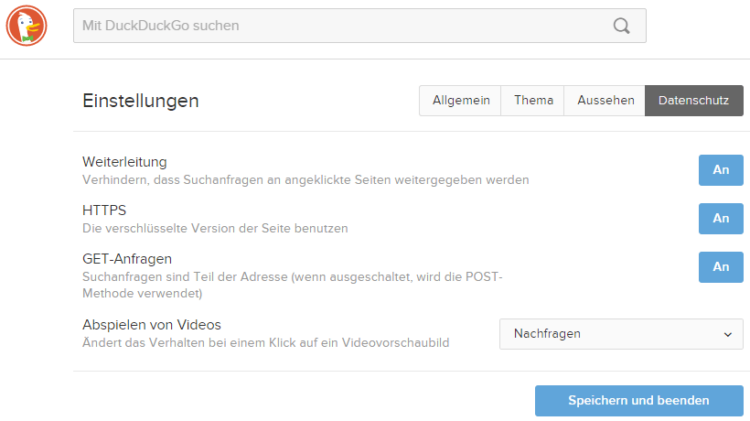Screen dimensions: 750x421
Task: Select the Datenschutz tab
Action: 693,101
